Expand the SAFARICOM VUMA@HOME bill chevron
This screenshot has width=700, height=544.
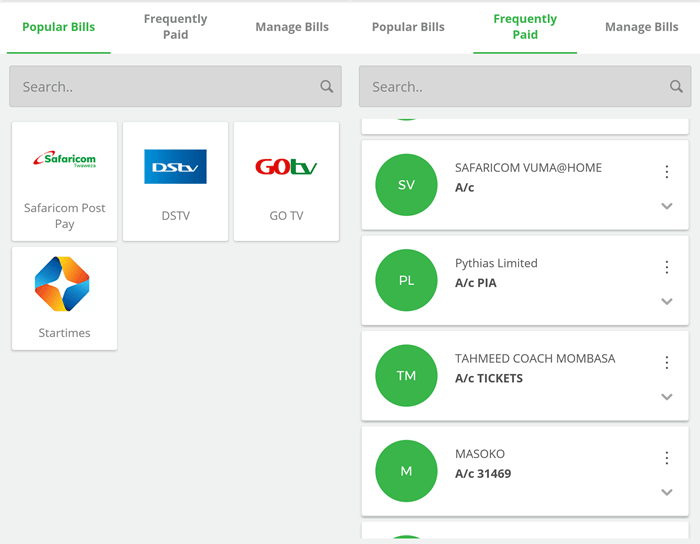click(x=667, y=207)
